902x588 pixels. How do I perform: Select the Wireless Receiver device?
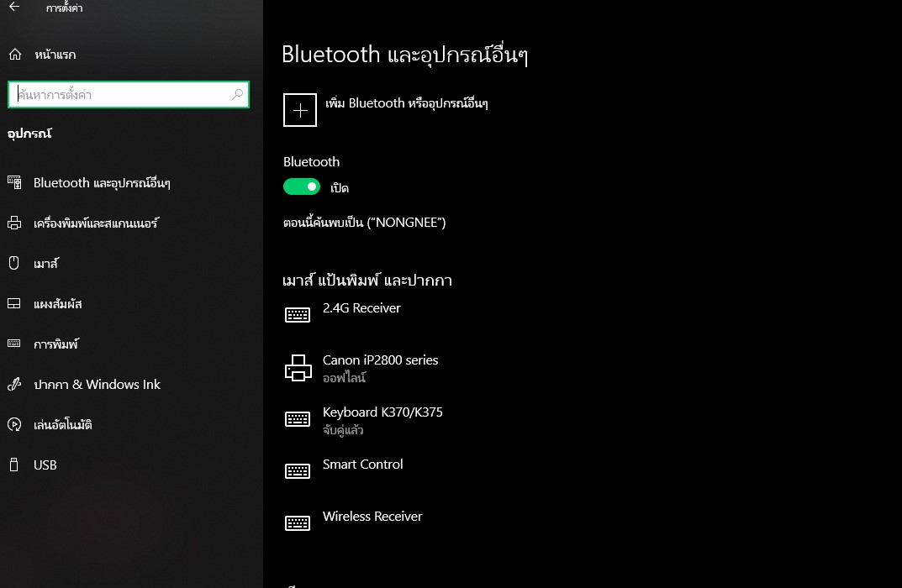click(x=372, y=516)
